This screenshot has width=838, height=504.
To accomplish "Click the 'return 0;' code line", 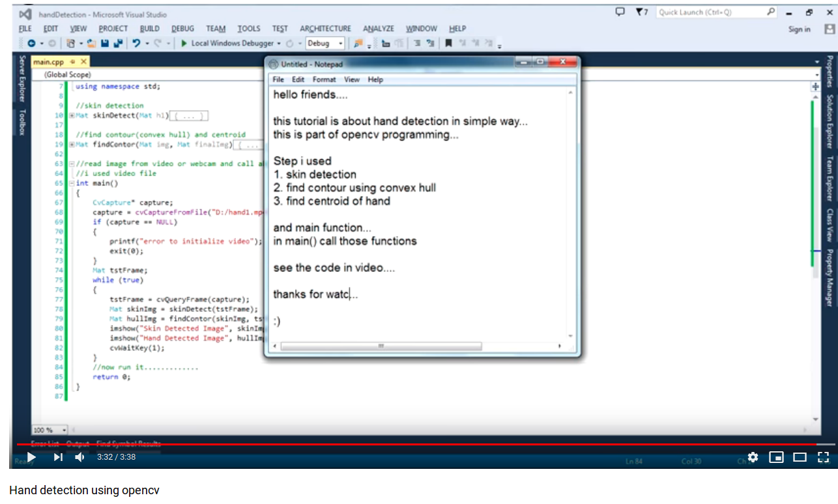I will [111, 377].
